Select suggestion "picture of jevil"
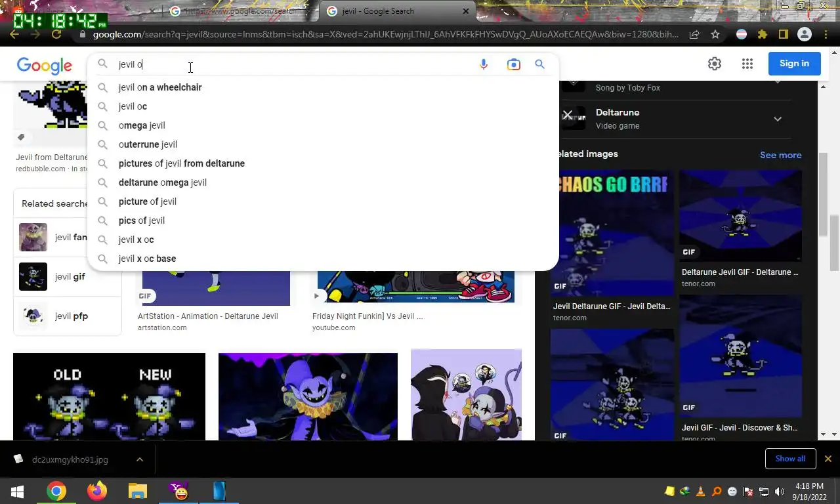840x504 pixels. coord(323,201)
